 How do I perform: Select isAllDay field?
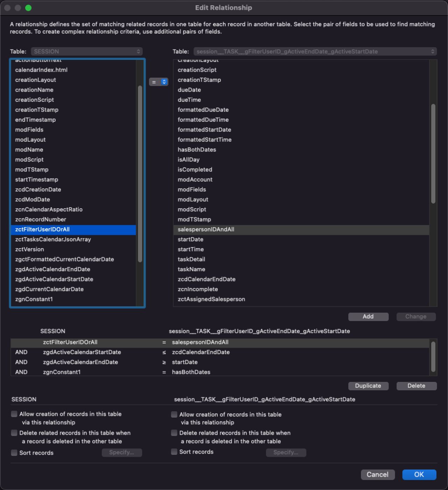click(x=301, y=160)
